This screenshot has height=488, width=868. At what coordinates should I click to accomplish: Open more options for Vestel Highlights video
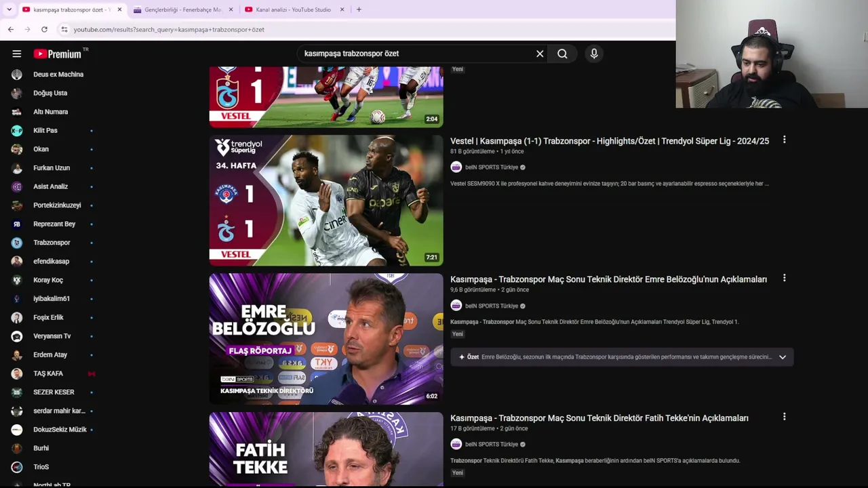tap(784, 140)
